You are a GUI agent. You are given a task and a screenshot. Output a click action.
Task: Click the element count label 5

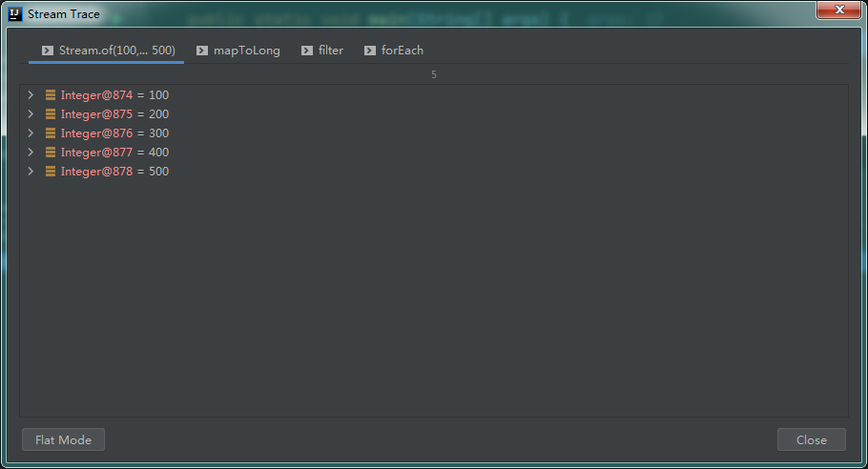point(434,74)
